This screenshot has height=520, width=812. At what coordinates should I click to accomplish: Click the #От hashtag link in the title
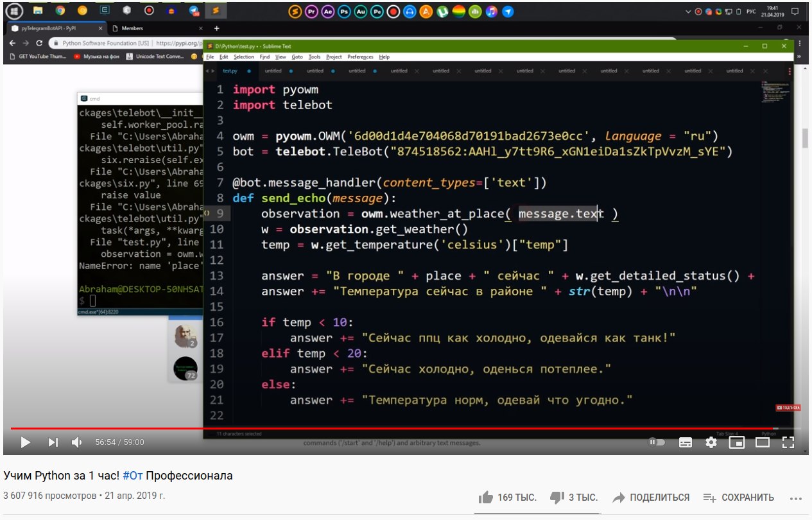(133, 476)
